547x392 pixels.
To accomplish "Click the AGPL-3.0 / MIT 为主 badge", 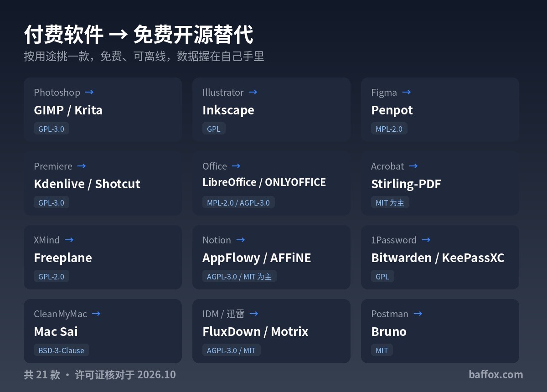I will click(239, 276).
